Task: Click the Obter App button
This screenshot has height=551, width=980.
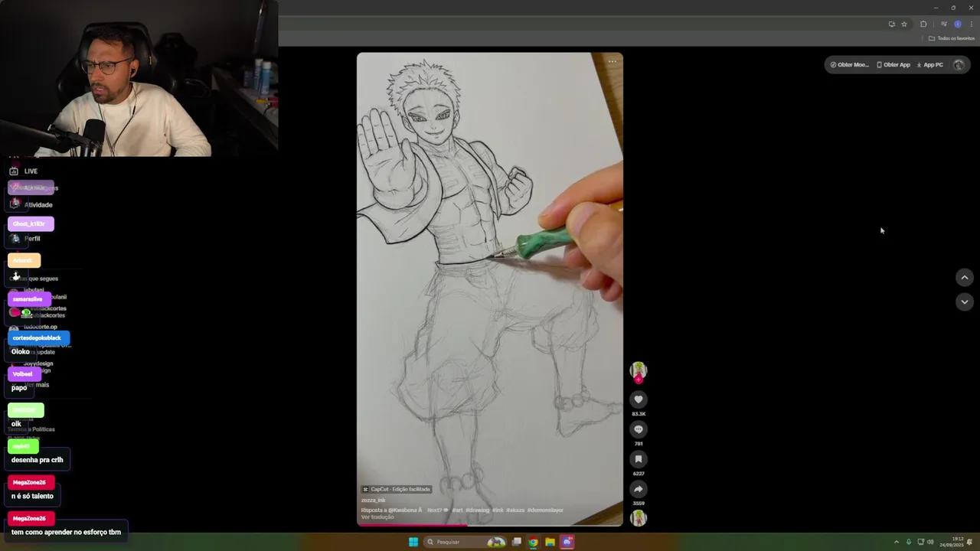Action: pyautogui.click(x=893, y=65)
